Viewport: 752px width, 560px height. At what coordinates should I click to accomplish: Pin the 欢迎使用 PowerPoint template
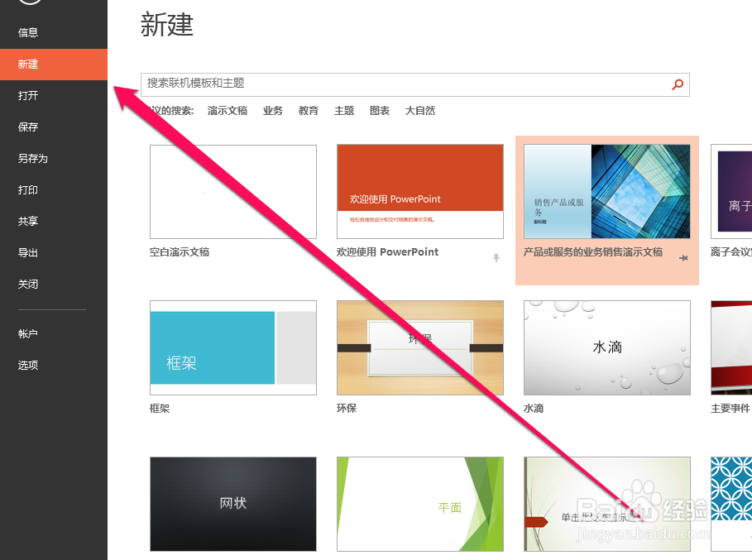point(496,258)
